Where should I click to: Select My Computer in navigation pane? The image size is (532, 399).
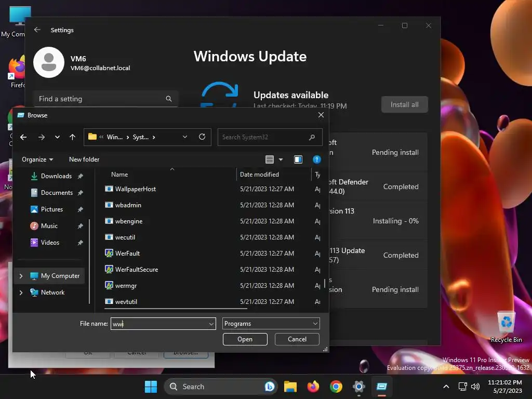[60, 276]
